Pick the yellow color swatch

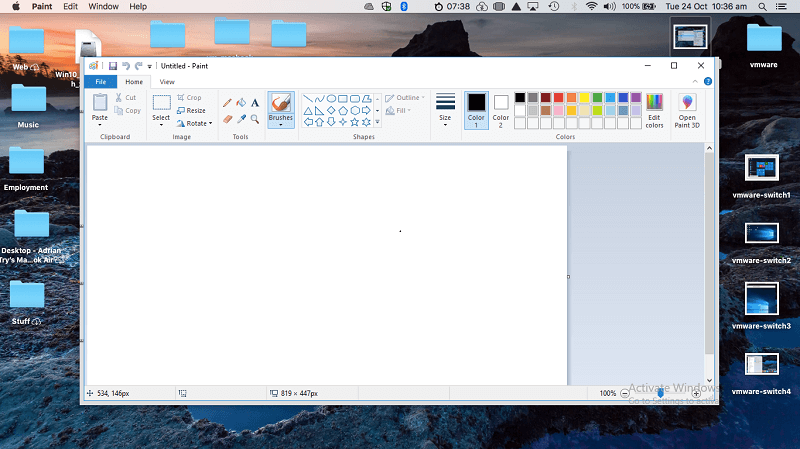(x=585, y=97)
